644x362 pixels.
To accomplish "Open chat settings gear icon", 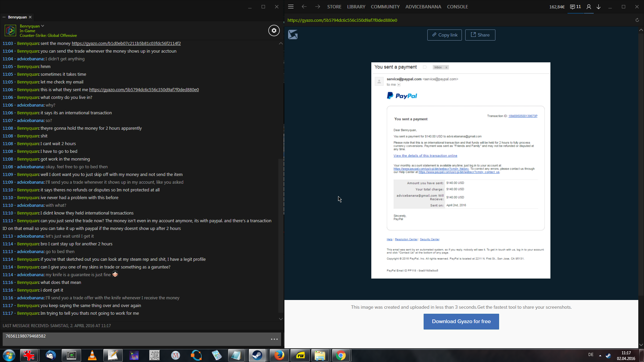I will 274,31.
